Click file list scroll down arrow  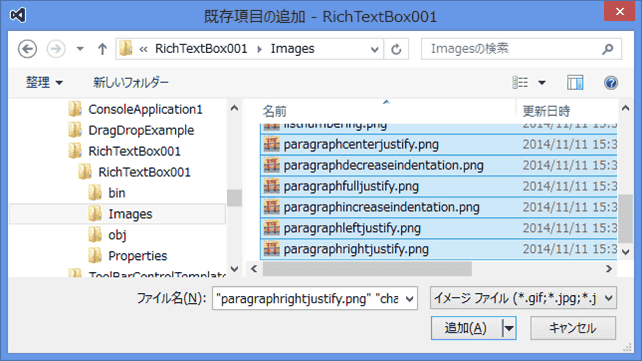pos(625,252)
